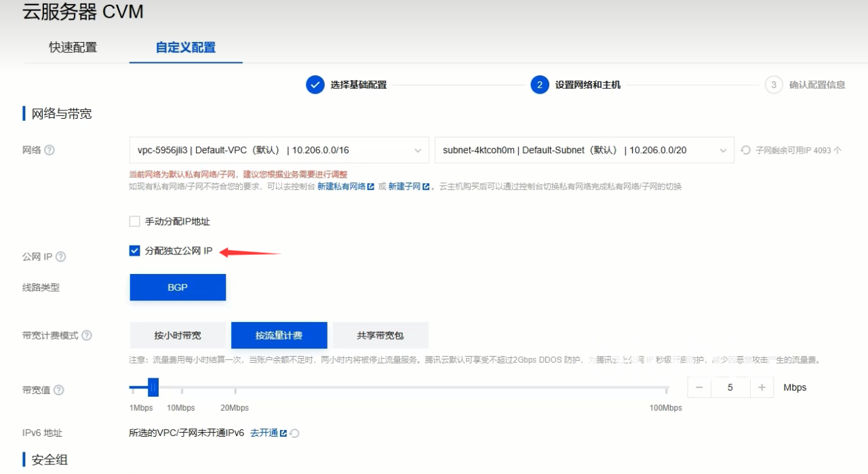The width and height of the screenshot is (868, 474).
Task: Click the bandwidth value input field
Action: pyautogui.click(x=730, y=387)
